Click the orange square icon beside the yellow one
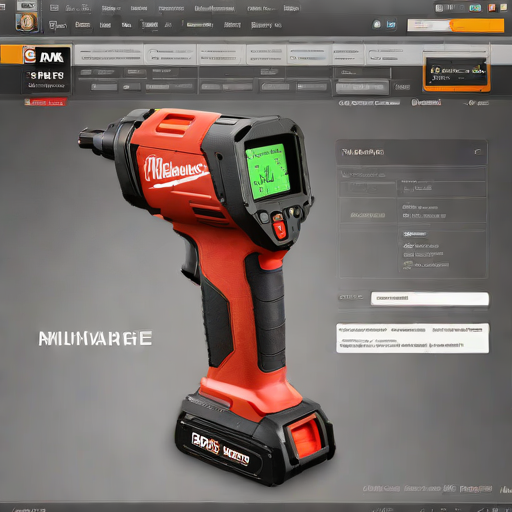This screenshot has height=512, width=512. click(x=492, y=8)
